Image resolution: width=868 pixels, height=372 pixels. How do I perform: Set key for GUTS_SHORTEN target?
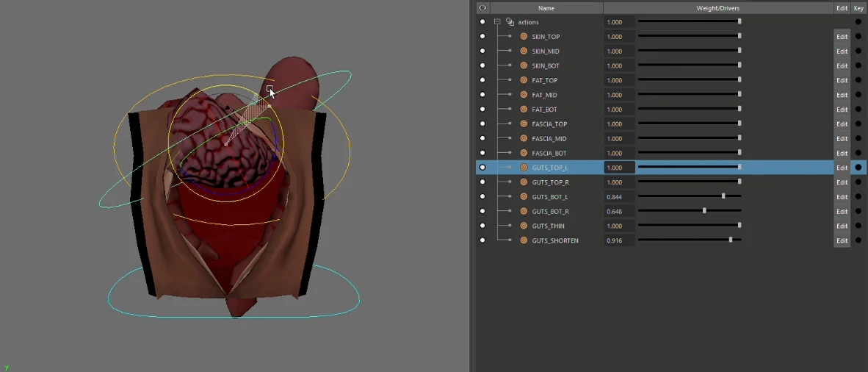(858, 240)
